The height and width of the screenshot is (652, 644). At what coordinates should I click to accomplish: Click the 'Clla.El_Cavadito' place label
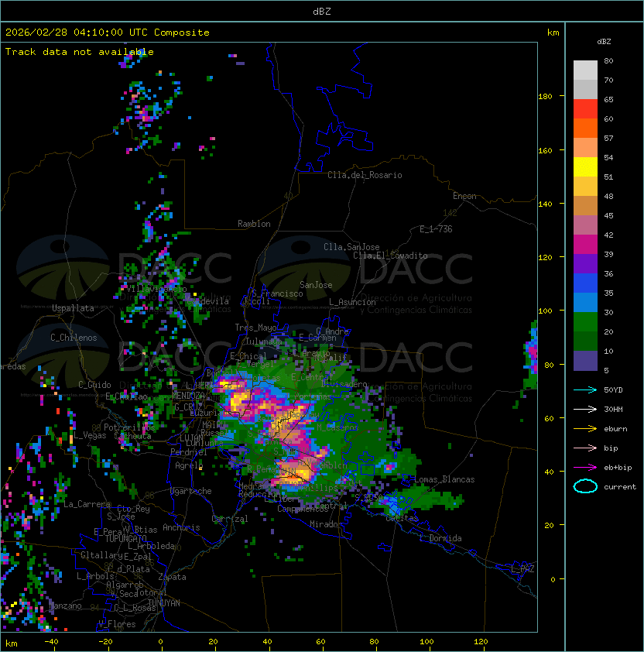pos(390,256)
